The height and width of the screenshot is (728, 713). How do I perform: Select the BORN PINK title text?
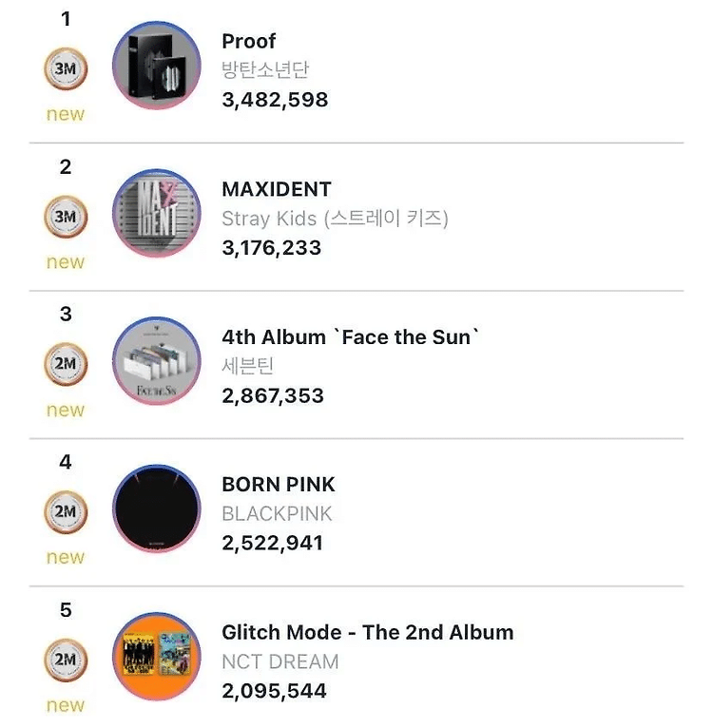(x=279, y=485)
